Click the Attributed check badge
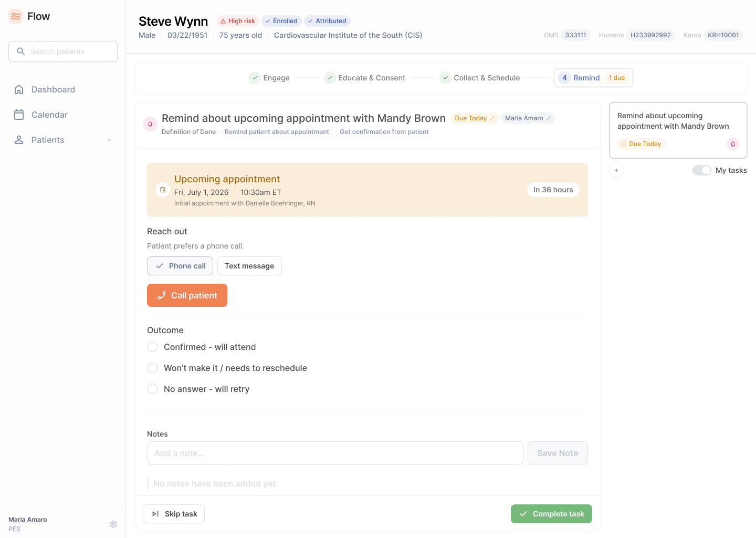Screen dimensions: 756x538 (327, 21)
